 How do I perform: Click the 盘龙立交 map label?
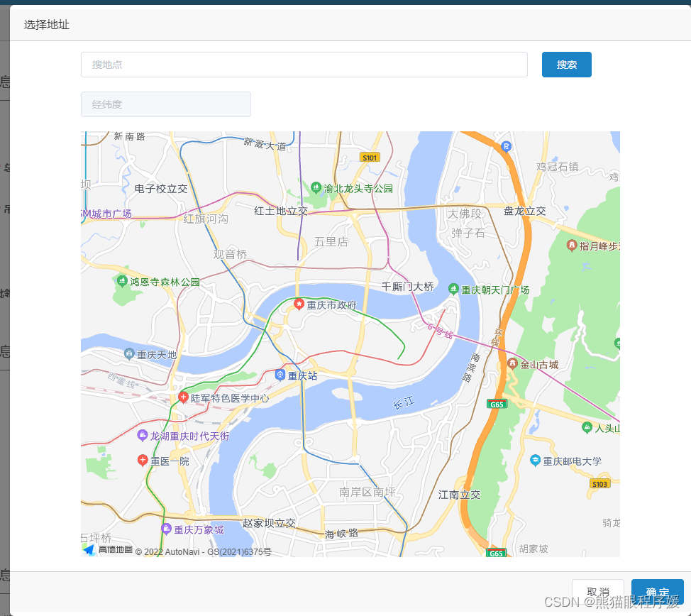tap(525, 211)
